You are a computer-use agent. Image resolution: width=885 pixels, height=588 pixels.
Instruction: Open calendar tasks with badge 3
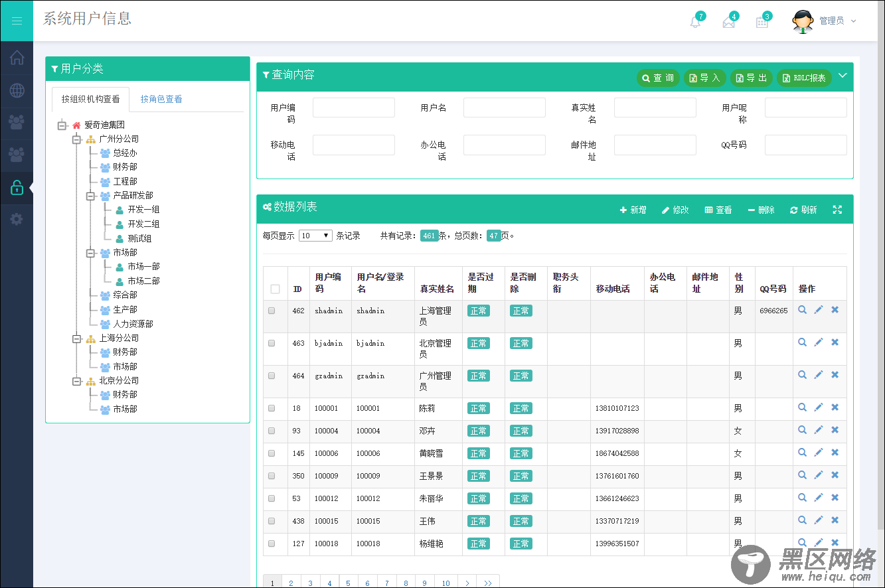click(762, 22)
